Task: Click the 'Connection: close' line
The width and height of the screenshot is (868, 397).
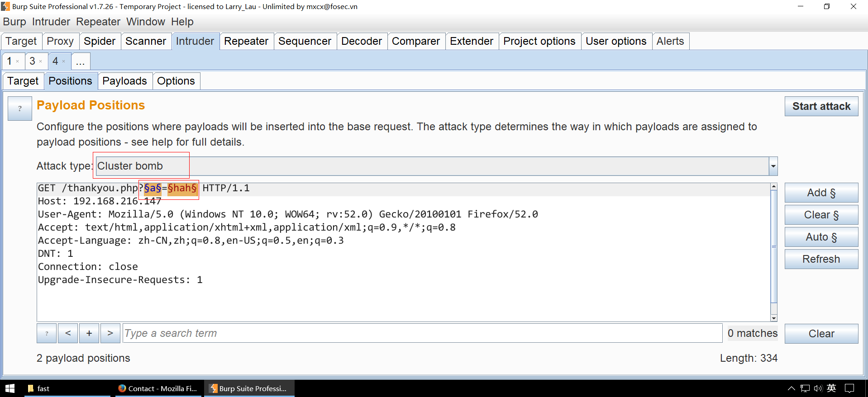Action: tap(88, 267)
